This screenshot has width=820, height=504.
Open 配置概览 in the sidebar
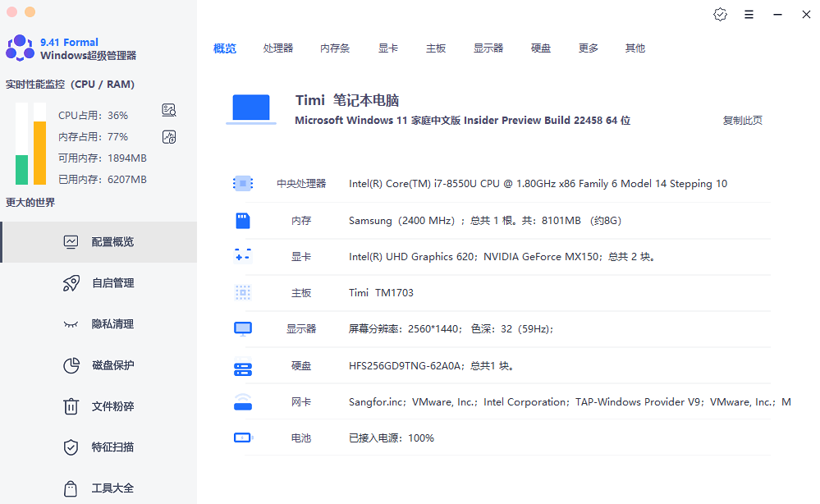[x=98, y=242]
